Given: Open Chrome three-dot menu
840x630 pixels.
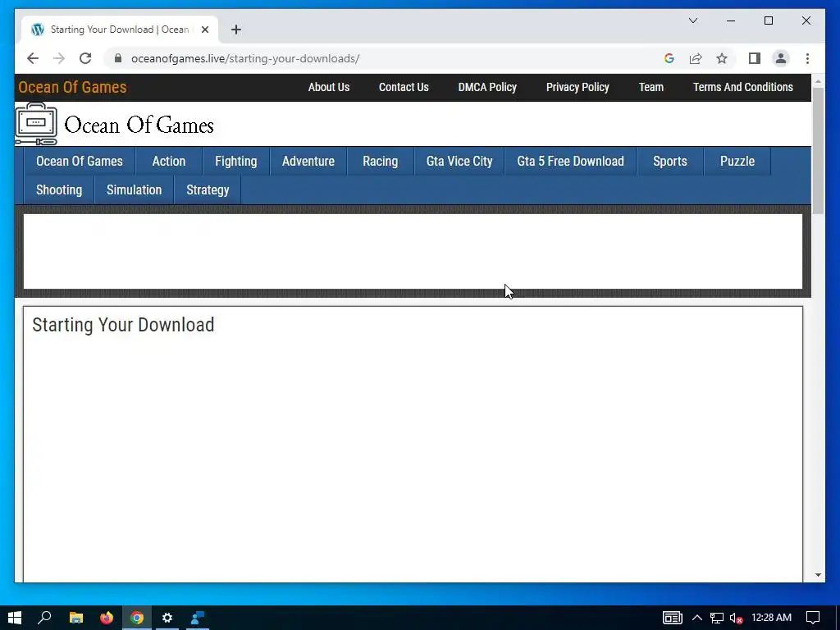Looking at the screenshot, I should [x=807, y=58].
